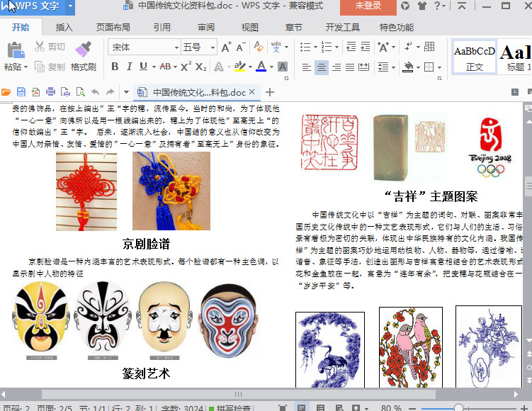The image size is (532, 411).
Task: Click the yellow text highlight color button
Action: 239,67
